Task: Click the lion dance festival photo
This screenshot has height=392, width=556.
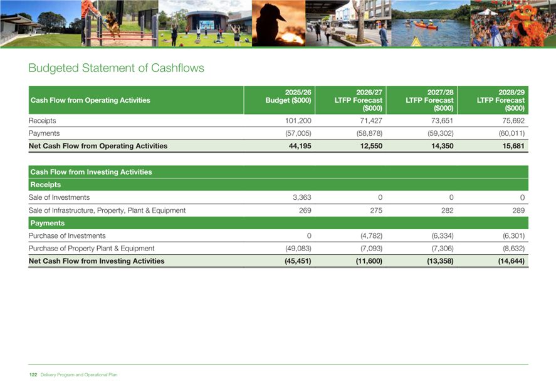Action: click(513, 23)
